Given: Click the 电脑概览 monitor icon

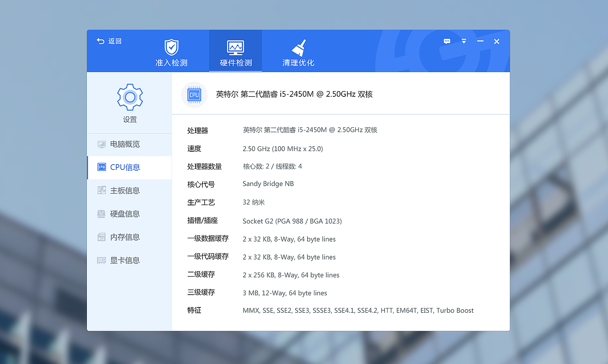Looking at the screenshot, I should coord(101,144).
